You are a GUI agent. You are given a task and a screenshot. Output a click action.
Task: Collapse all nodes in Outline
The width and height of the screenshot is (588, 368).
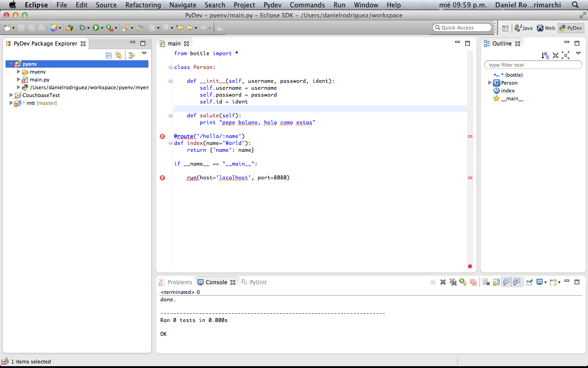tap(556, 55)
